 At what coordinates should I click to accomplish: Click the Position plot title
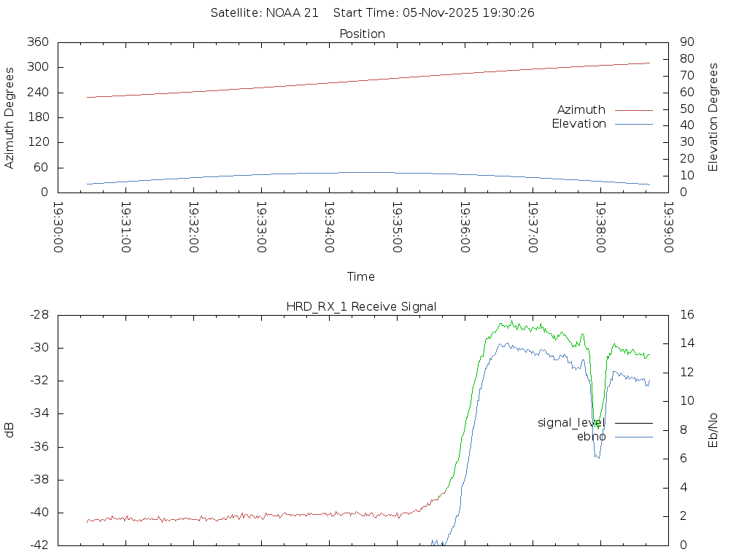[362, 34]
